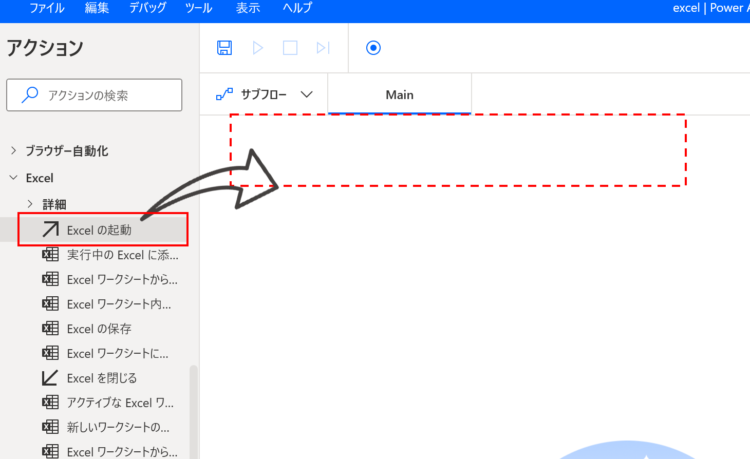
Task: Expand the ブラウザー自動化 group
Action: coord(13,151)
